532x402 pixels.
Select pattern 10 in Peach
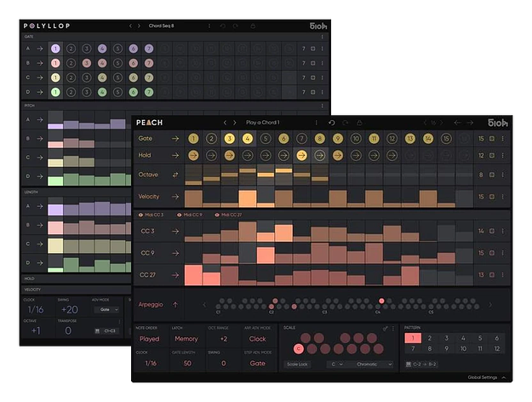pyautogui.click(x=463, y=348)
